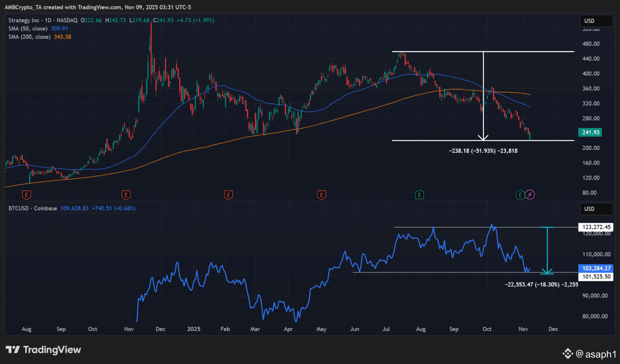Click the Feb label on time axis
This screenshot has width=620, height=364.
(225, 329)
